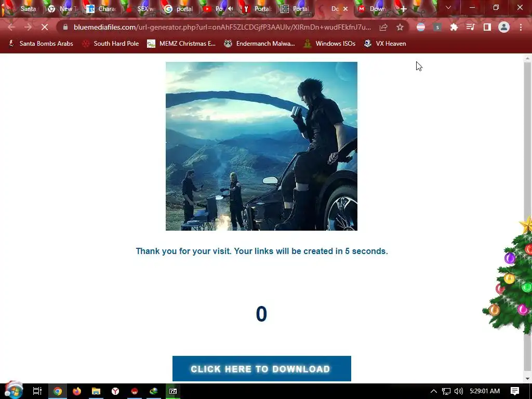
Task: Open Chrome three-dot menu
Action: tap(521, 27)
